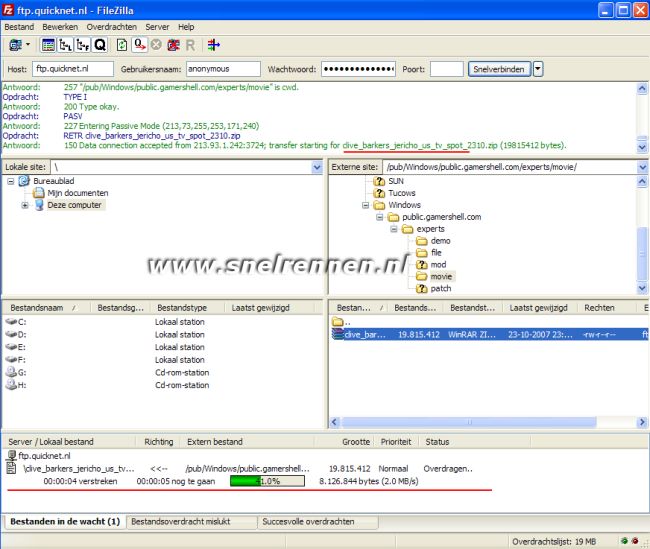Click the parent directory '..' folder icon
This screenshot has height=549, width=650.
(338, 322)
